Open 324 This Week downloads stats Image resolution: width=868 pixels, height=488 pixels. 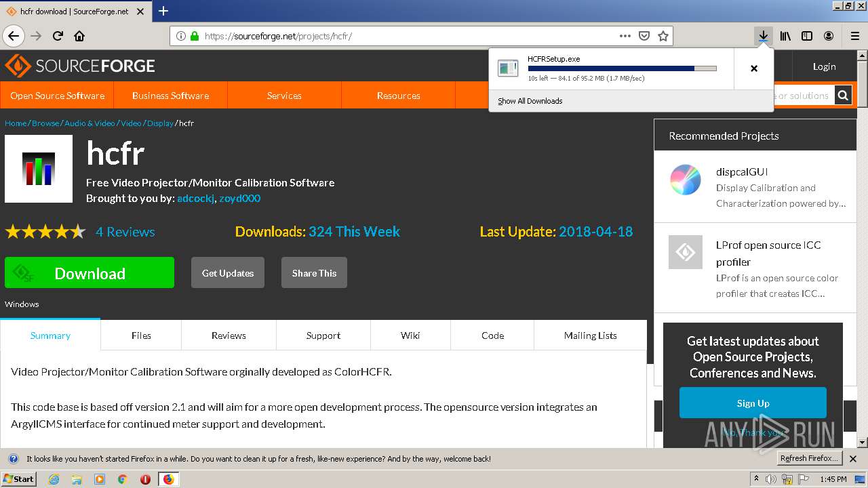pos(354,232)
